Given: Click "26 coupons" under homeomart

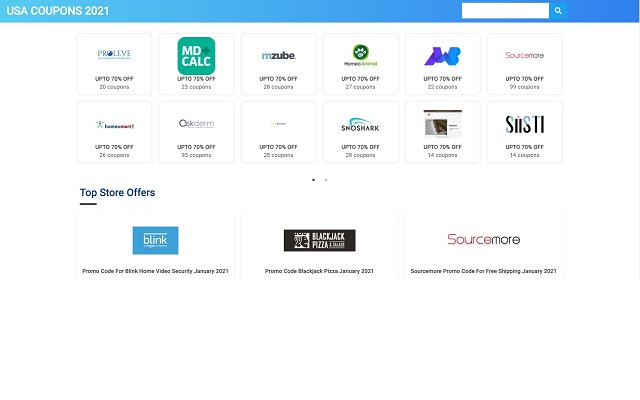Looking at the screenshot, I should click(114, 155).
